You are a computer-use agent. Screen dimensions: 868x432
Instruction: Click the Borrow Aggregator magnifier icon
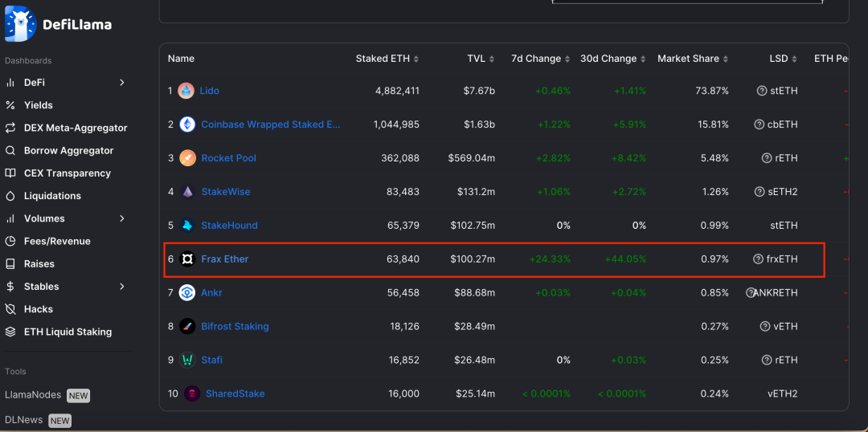(10, 150)
